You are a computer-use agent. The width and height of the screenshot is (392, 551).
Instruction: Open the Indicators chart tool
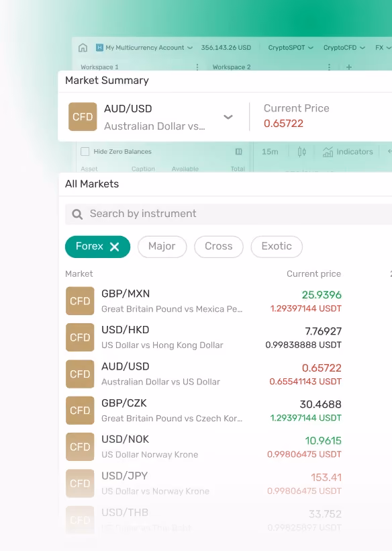pyautogui.click(x=348, y=152)
